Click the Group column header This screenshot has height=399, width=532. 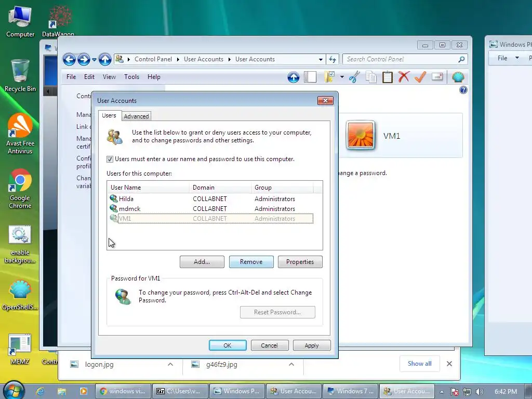coord(282,187)
